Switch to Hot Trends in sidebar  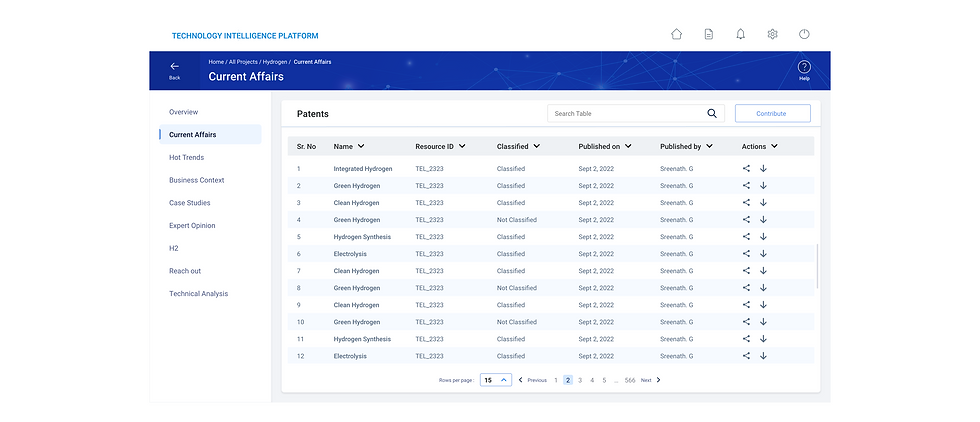click(186, 158)
